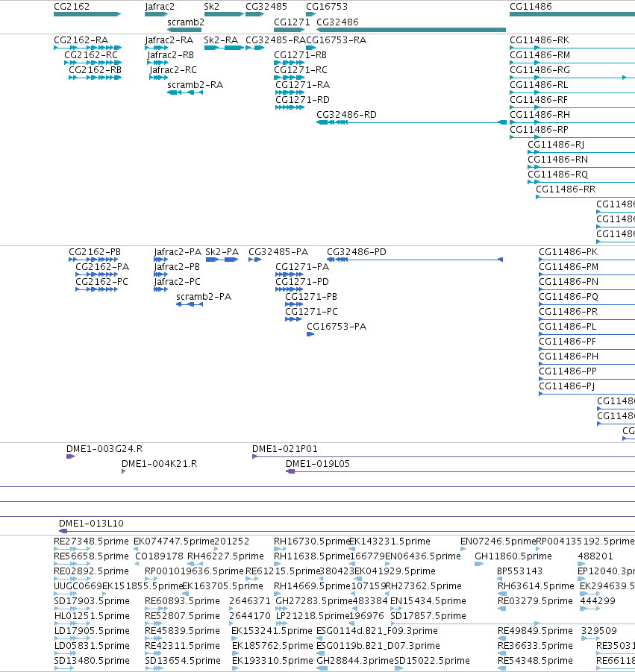Viewport: 635px width, 672px height.
Task: Click the CG11486-RL transcript label
Action: pyautogui.click(x=539, y=85)
